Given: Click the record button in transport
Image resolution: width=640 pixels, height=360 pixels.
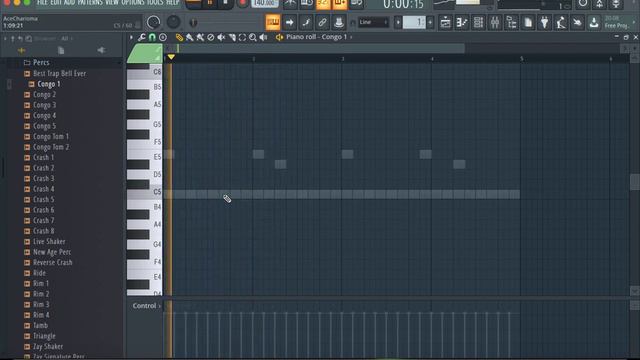Looking at the screenshot, I should click(242, 3).
